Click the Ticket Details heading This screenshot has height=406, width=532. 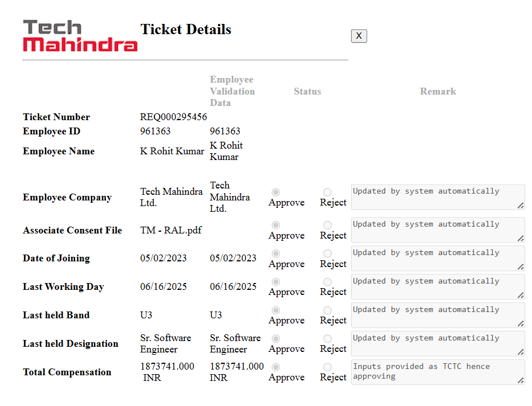pos(186,30)
